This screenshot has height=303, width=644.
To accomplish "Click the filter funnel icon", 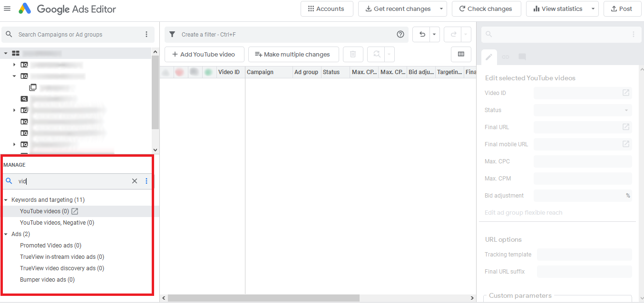I will (x=172, y=35).
